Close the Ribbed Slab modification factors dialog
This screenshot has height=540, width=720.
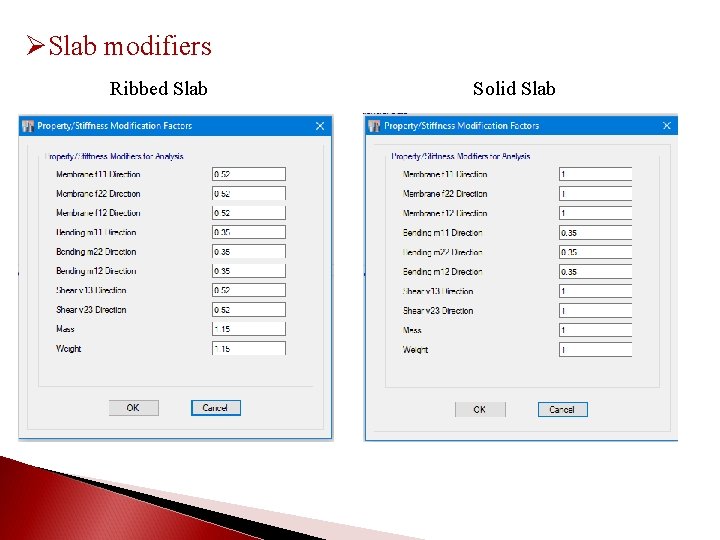click(320, 126)
